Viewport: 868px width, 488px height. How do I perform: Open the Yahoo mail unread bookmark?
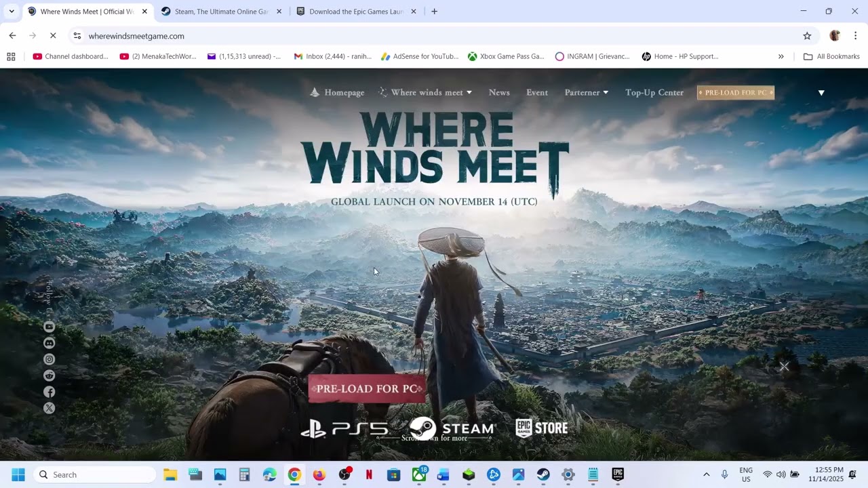[x=244, y=56]
